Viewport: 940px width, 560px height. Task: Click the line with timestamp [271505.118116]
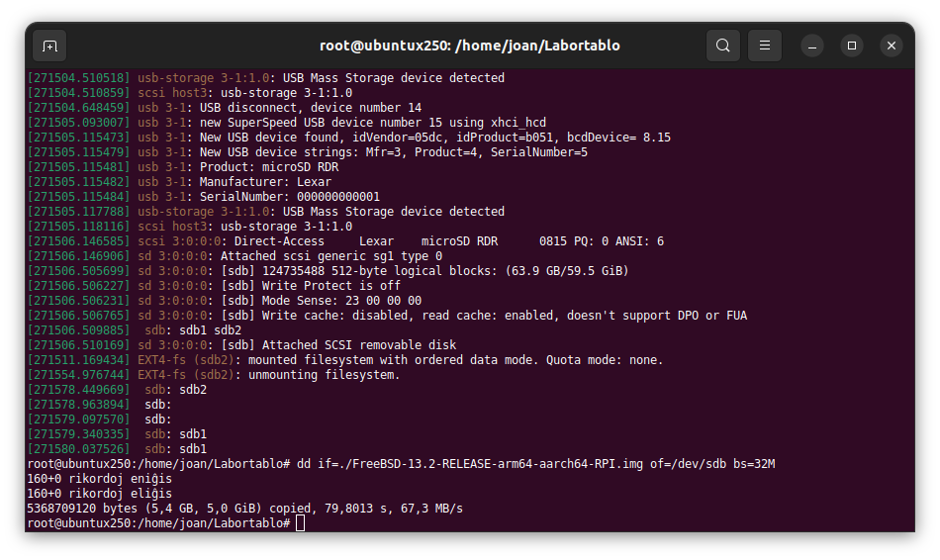189,227
